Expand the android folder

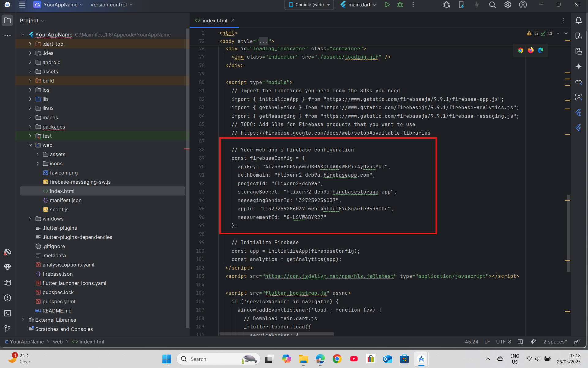(x=30, y=62)
